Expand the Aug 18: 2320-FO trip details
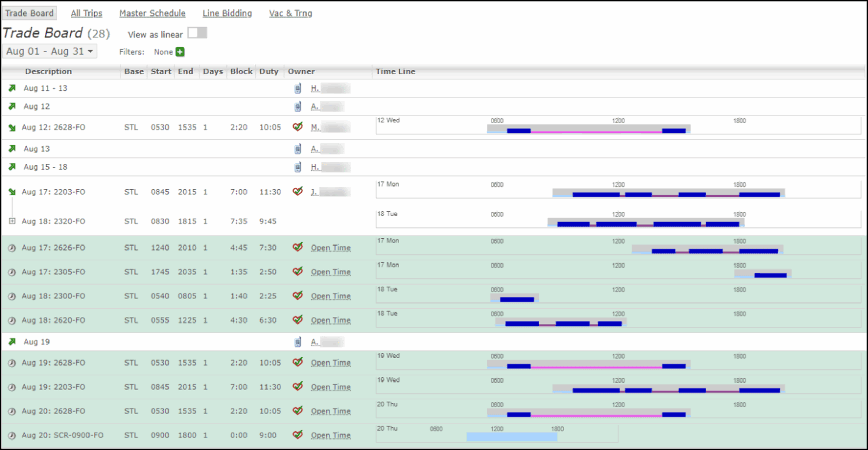Viewport: 868px width, 450px height. click(12, 221)
